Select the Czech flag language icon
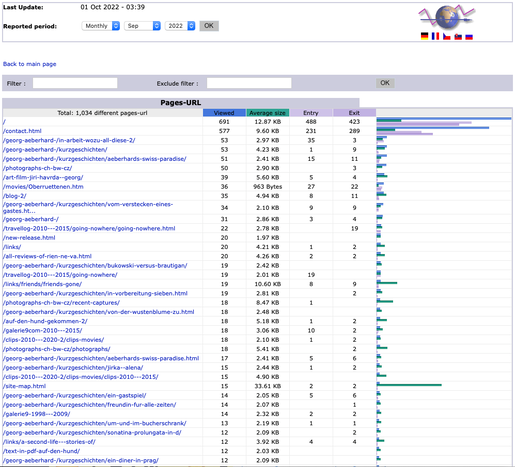The height and width of the screenshot is (467, 515). click(x=447, y=36)
